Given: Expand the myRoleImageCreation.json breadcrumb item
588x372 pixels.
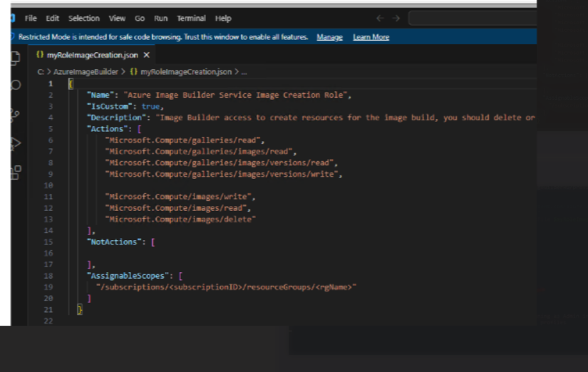Looking at the screenshot, I should [x=185, y=72].
